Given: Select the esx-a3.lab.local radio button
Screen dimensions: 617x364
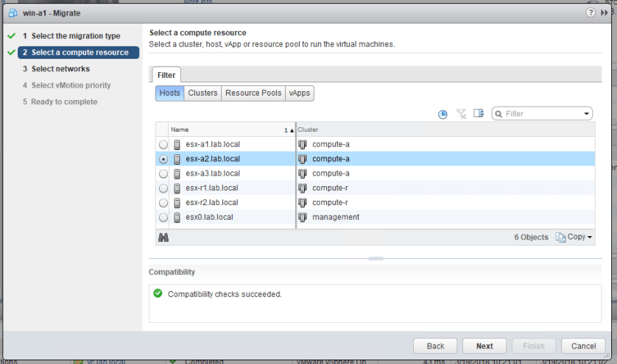Looking at the screenshot, I should (163, 174).
